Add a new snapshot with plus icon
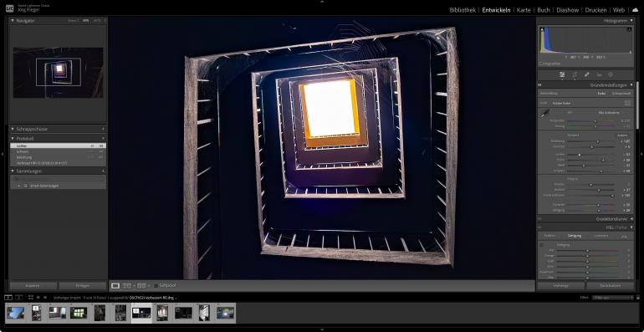Image resolution: width=644 pixels, height=332 pixels. 103,129
